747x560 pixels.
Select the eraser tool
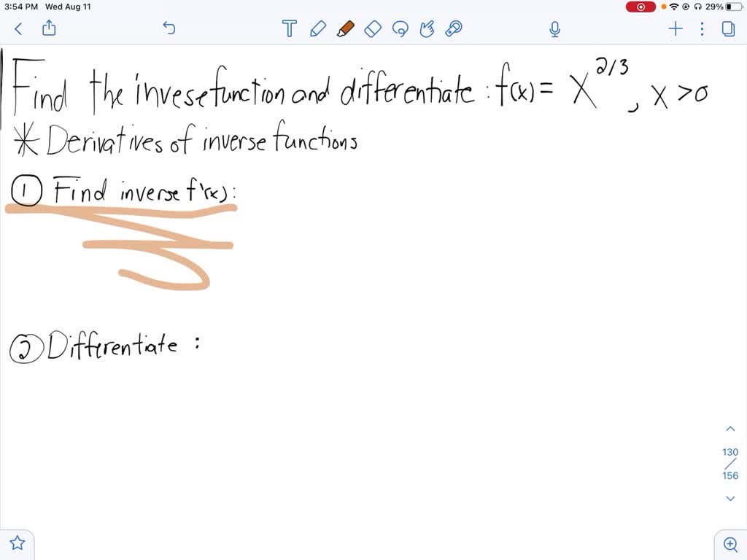[373, 28]
